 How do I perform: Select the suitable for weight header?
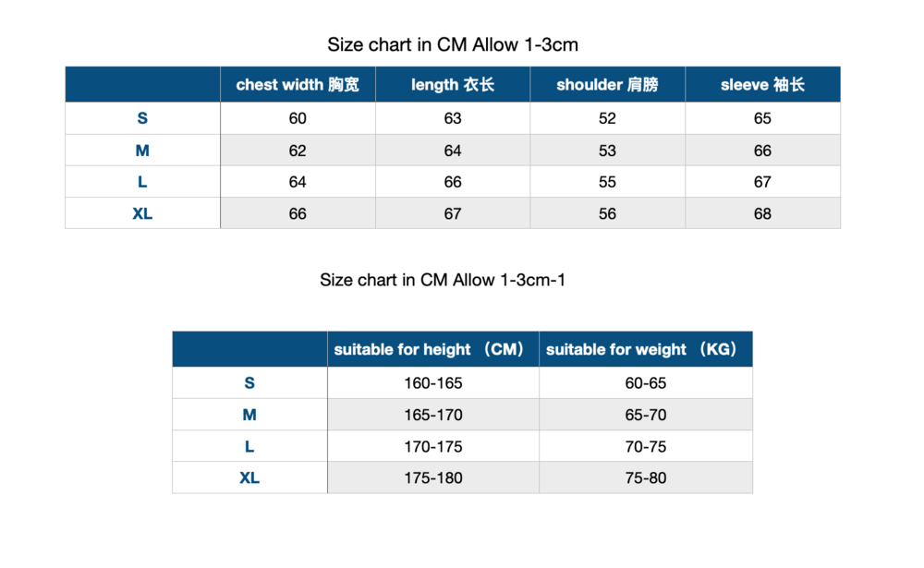point(645,349)
